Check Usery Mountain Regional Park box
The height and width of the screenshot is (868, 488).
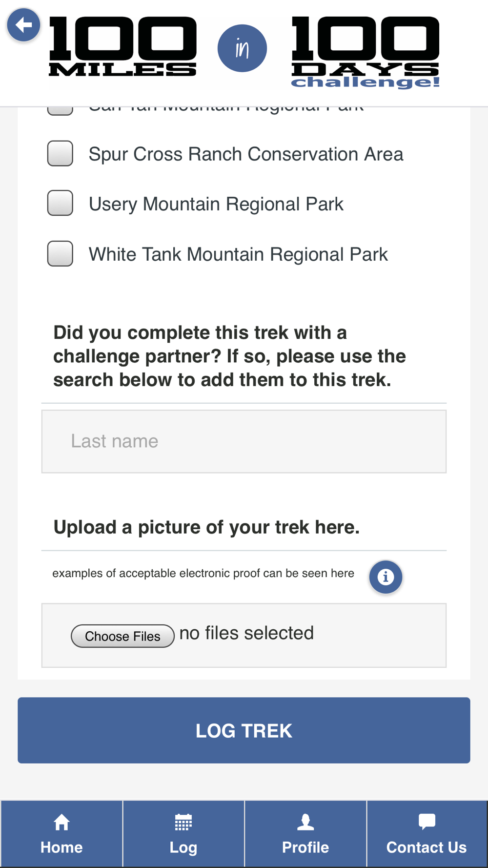coord(60,203)
